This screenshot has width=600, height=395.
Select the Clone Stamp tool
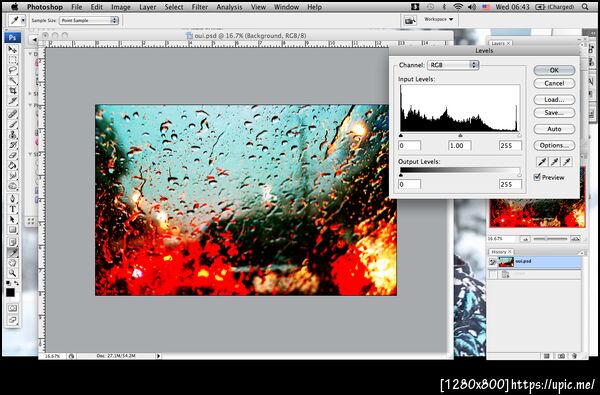point(13,135)
